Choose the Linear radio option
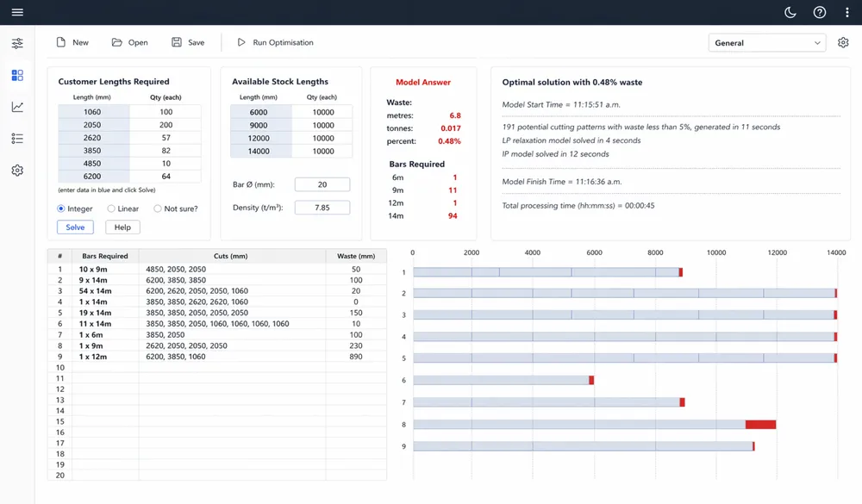 111,208
